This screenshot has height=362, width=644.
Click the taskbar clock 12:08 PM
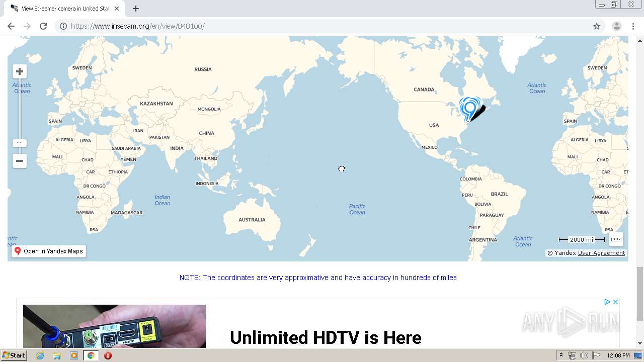click(x=618, y=355)
